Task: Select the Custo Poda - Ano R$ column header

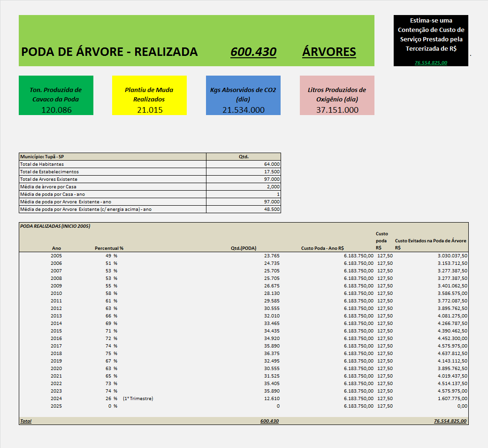Action: click(x=322, y=248)
